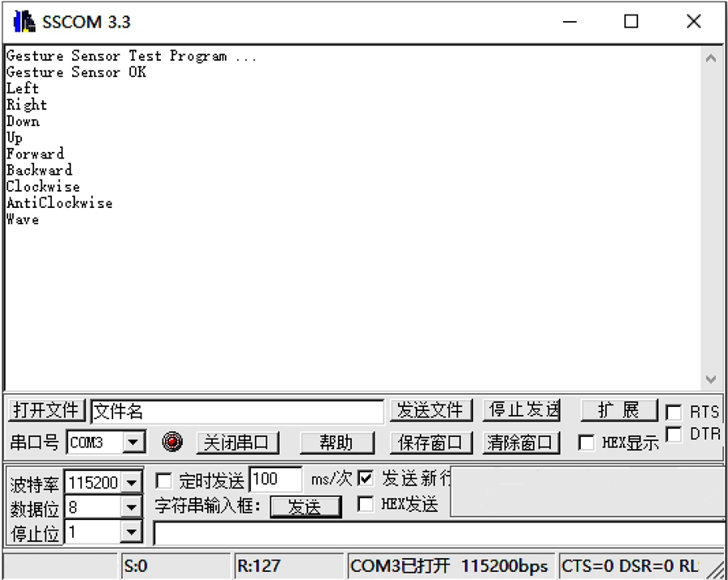The width and height of the screenshot is (728, 580).
Task: Open the stop bits dropdown showing 1
Action: click(131, 532)
